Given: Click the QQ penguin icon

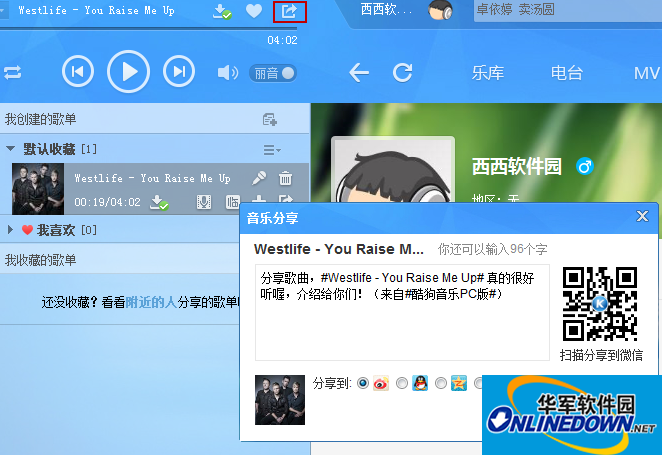Looking at the screenshot, I should tap(420, 383).
